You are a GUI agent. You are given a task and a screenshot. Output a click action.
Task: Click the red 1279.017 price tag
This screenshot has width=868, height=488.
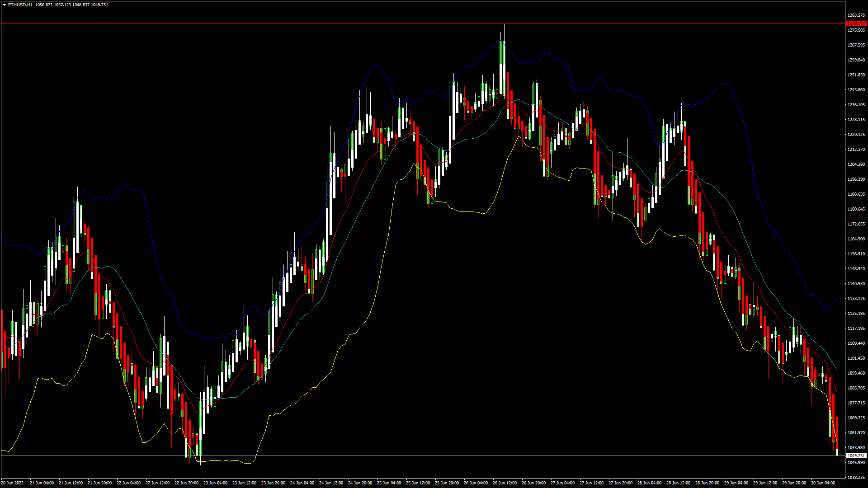tap(856, 23)
